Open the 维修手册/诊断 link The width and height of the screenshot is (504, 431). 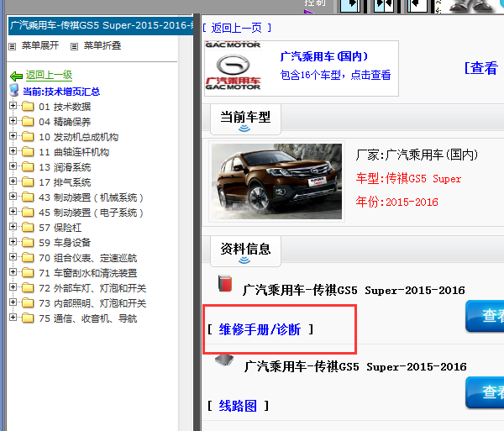coord(260,329)
